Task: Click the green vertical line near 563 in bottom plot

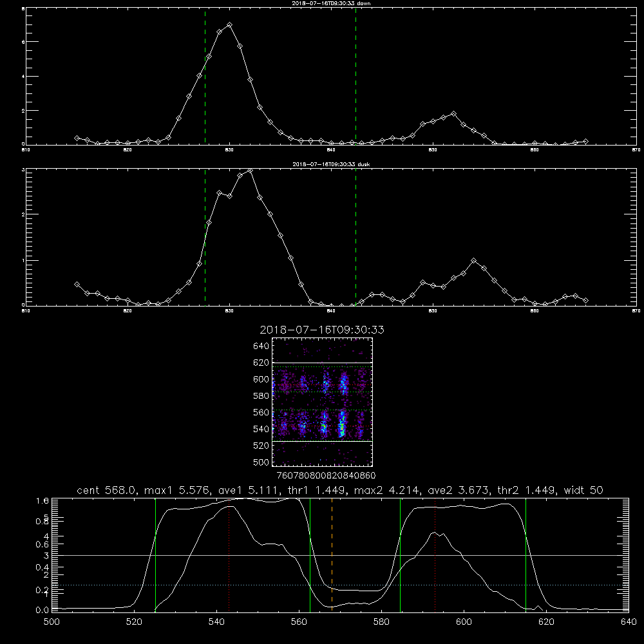Action: tap(310, 555)
